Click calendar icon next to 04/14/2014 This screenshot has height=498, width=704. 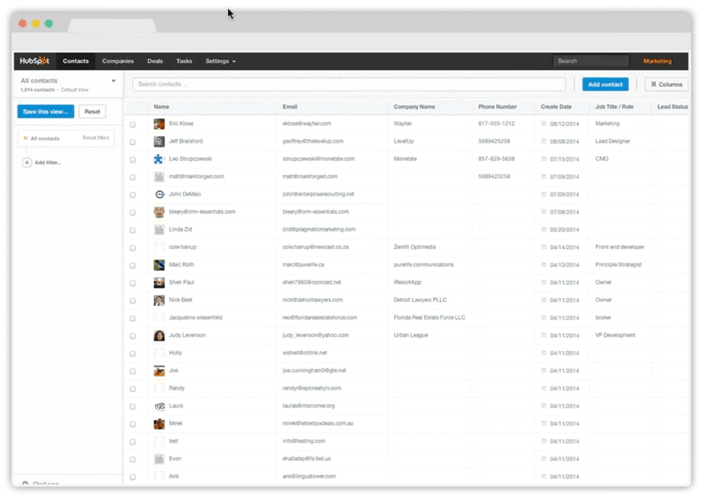(x=544, y=247)
